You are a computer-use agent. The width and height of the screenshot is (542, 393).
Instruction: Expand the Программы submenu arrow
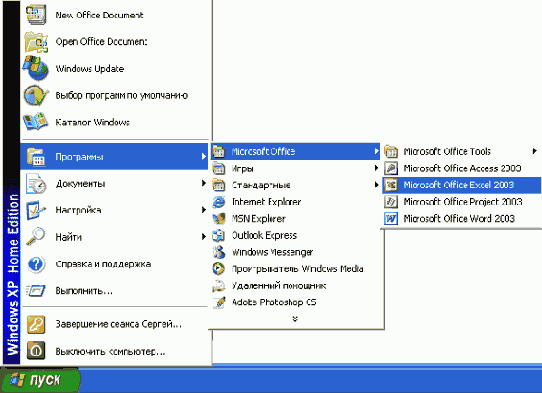[204, 157]
